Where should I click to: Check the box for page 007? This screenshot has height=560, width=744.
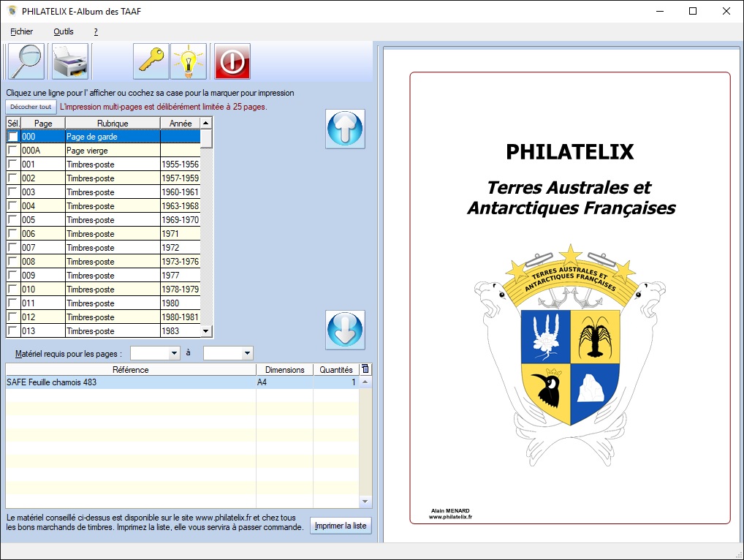click(x=13, y=247)
